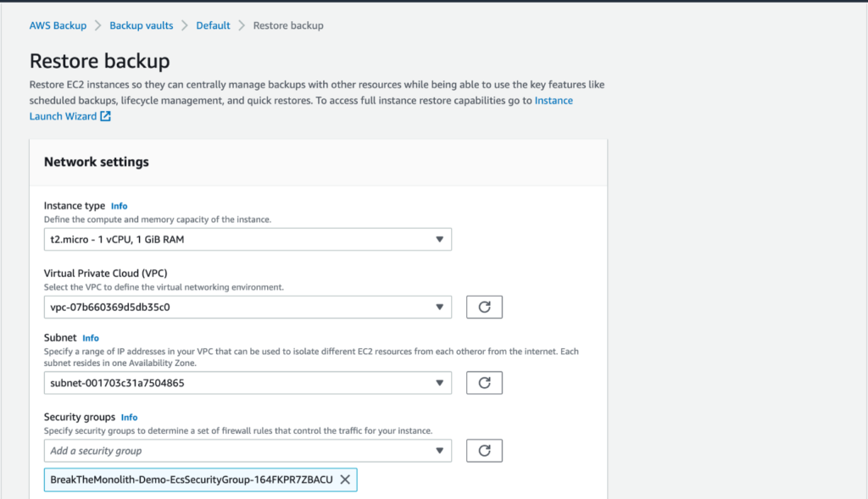Refresh the VPC list
The image size is (868, 499).
click(x=484, y=307)
